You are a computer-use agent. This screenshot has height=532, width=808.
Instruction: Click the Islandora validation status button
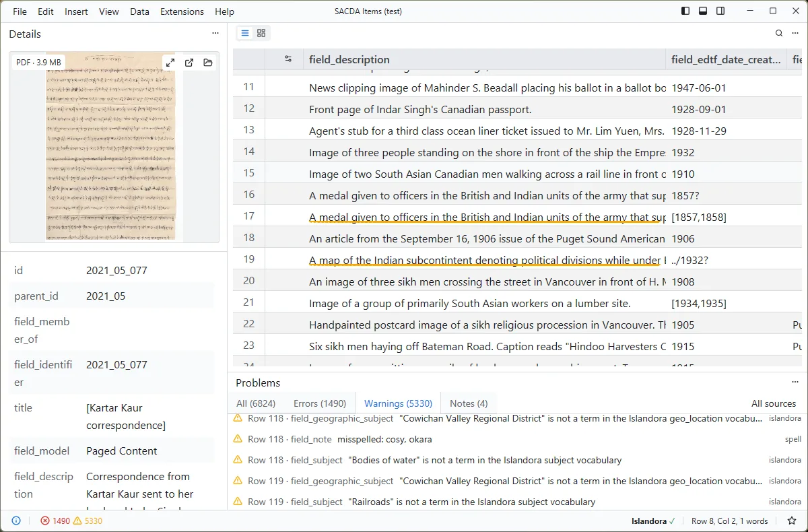click(x=654, y=521)
